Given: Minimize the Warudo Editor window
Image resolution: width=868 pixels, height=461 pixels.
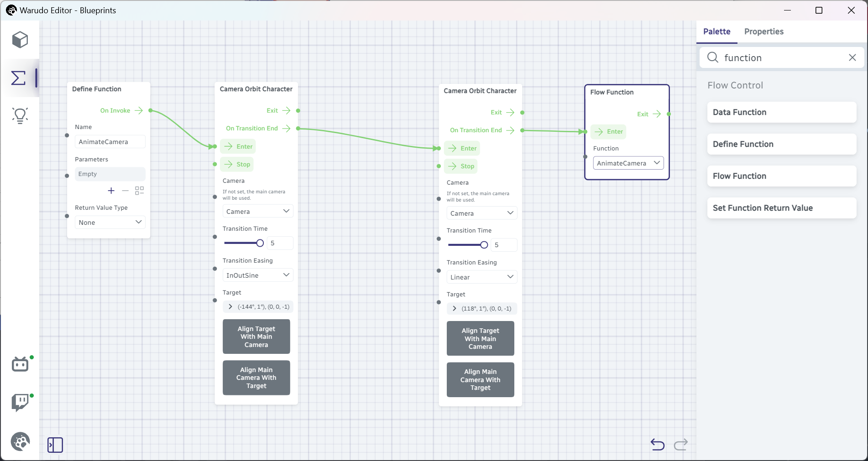Looking at the screenshot, I should pos(787,10).
